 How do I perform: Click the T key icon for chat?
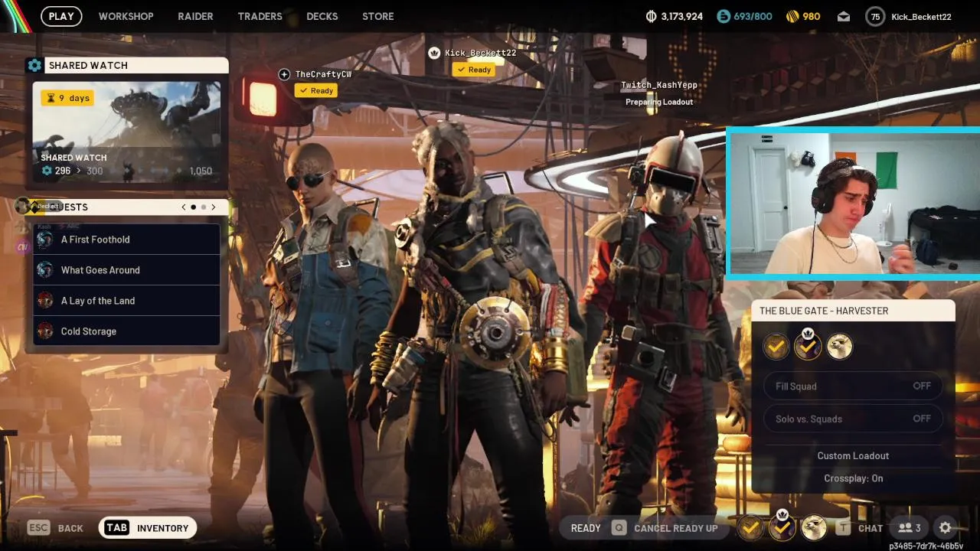tap(843, 528)
